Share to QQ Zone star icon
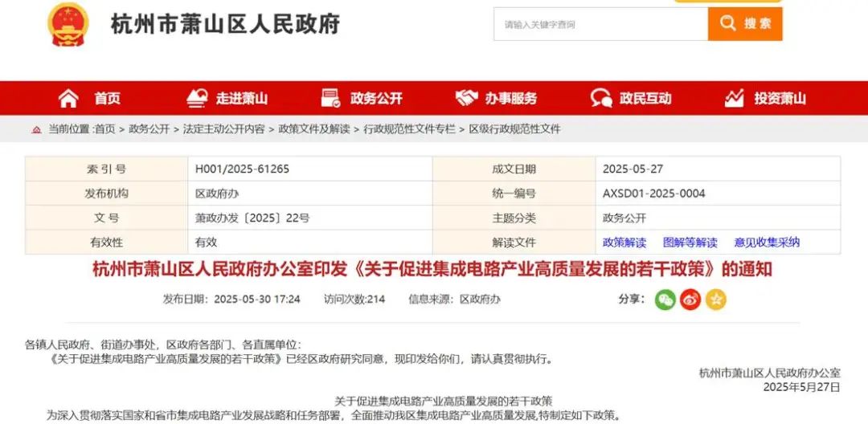This screenshot has width=868, height=424. coord(715,300)
